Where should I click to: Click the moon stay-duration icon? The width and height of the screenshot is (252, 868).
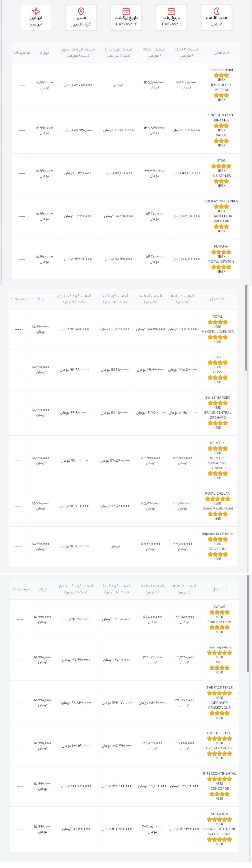(x=216, y=11)
